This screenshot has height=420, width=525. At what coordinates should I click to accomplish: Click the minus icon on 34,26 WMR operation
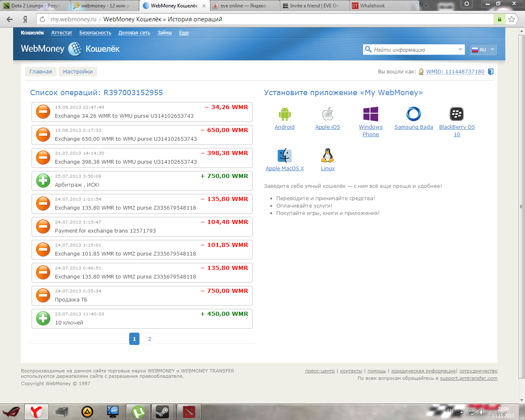pyautogui.click(x=43, y=112)
